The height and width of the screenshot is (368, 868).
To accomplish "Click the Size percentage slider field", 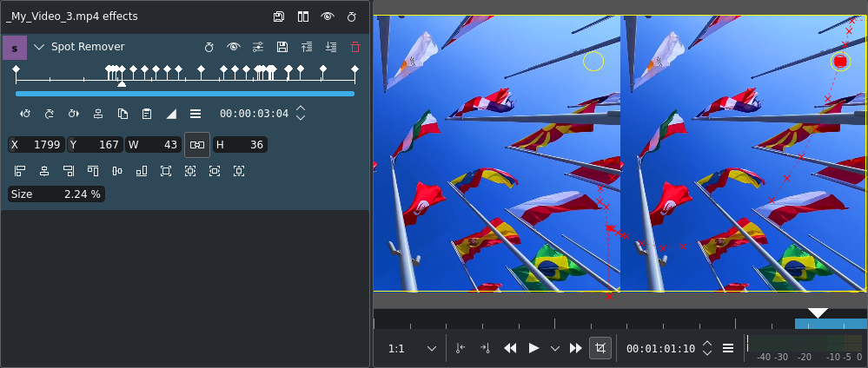I will tap(56, 194).
